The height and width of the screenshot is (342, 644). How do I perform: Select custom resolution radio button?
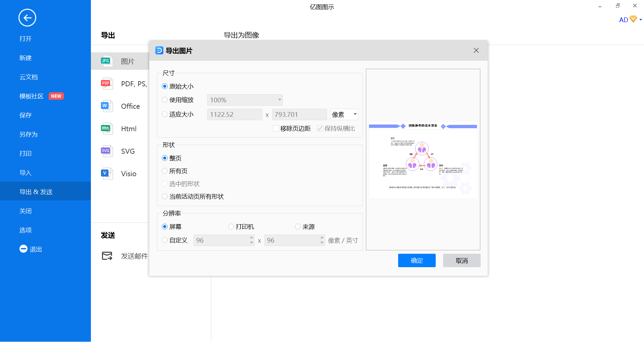[x=165, y=240]
